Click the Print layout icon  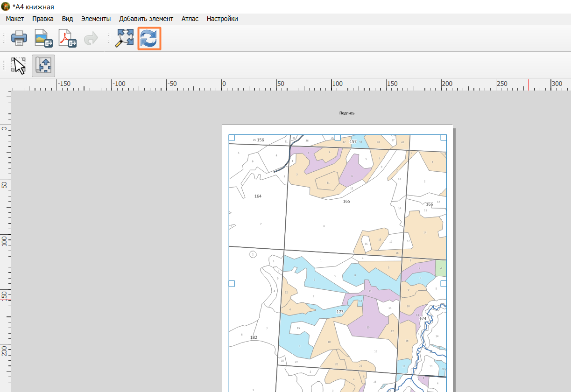[x=19, y=38]
